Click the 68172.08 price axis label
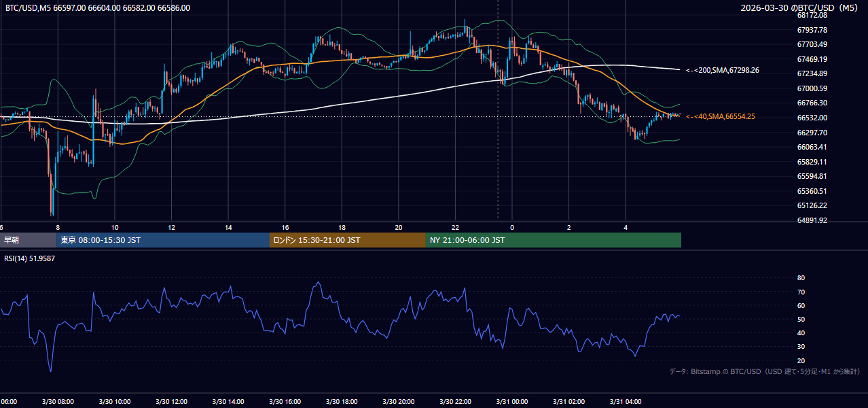The width and height of the screenshot is (868, 408). point(812,15)
